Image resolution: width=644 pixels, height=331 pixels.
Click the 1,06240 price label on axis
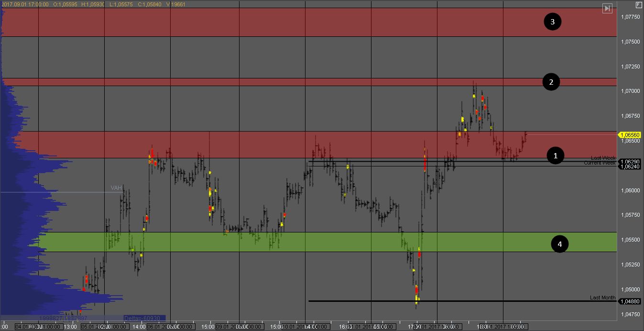tap(630, 167)
